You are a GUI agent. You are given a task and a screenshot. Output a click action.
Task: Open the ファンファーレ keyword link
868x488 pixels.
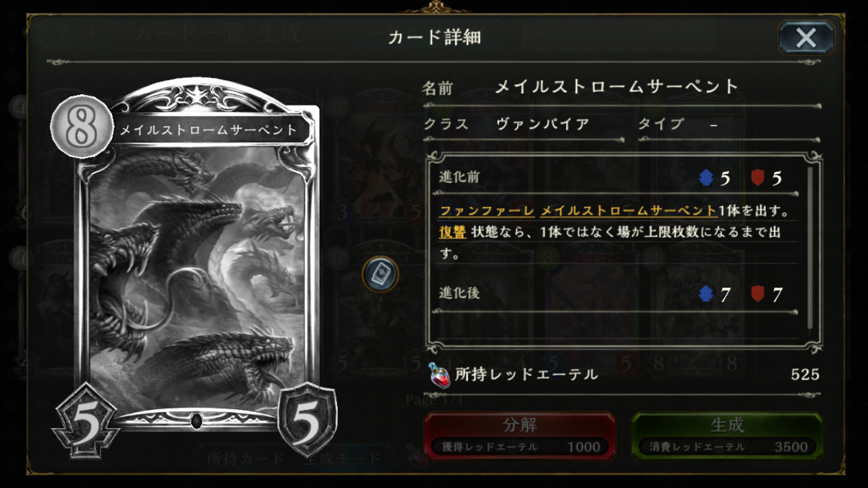click(486, 211)
